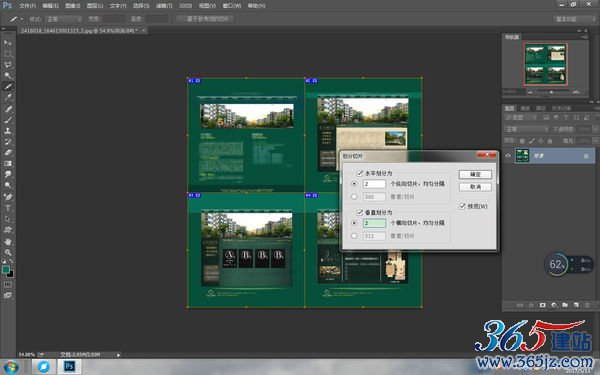
Task: Select the Clone Stamp tool
Action: (8, 130)
